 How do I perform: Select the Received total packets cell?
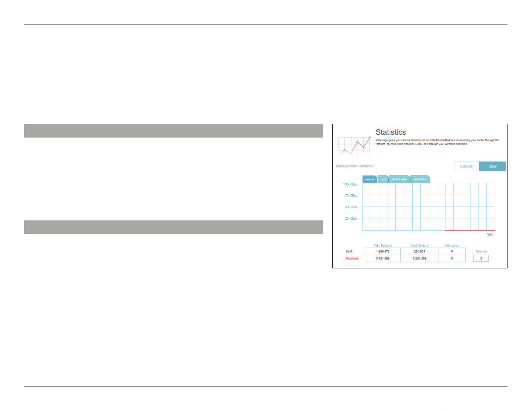[x=383, y=259]
